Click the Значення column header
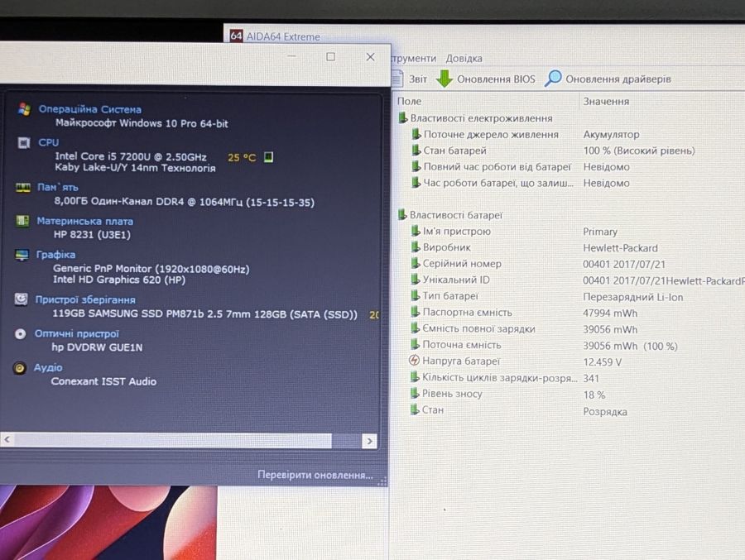Image resolution: width=745 pixels, height=560 pixels. point(606,102)
